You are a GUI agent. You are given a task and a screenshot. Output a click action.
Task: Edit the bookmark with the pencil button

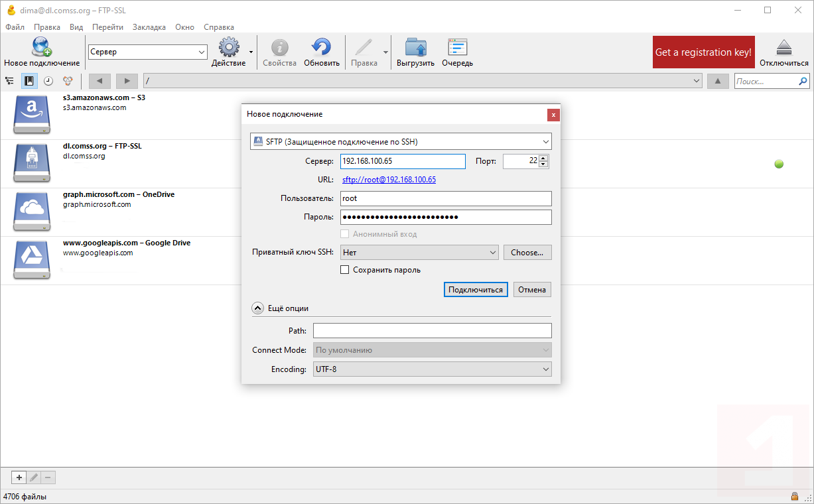34,477
